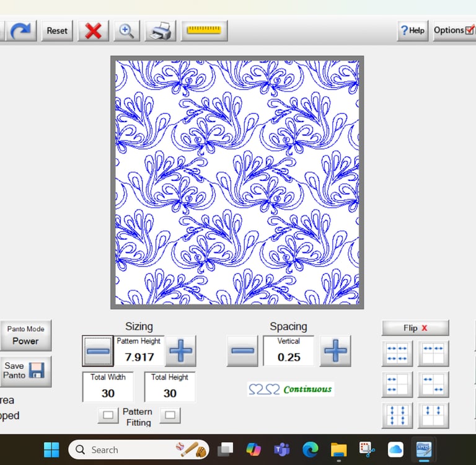This screenshot has height=465, width=476.
Task: Flip left column horizontally icon
Action: 397,384
